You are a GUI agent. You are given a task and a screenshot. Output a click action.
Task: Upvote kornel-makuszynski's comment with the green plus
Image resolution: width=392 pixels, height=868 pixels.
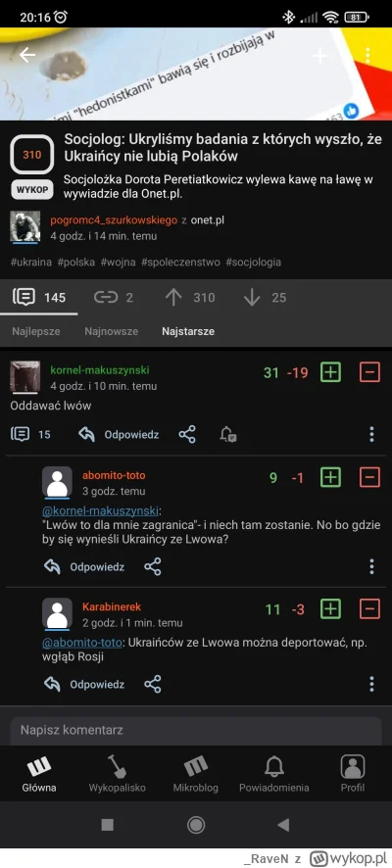[330, 372]
